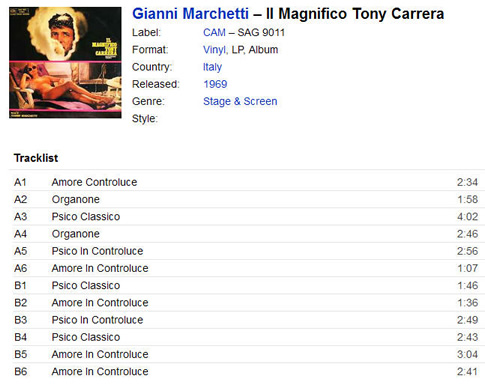Click track A5 Psico In Controluce
This screenshot has height=391, width=485.
coord(246,251)
